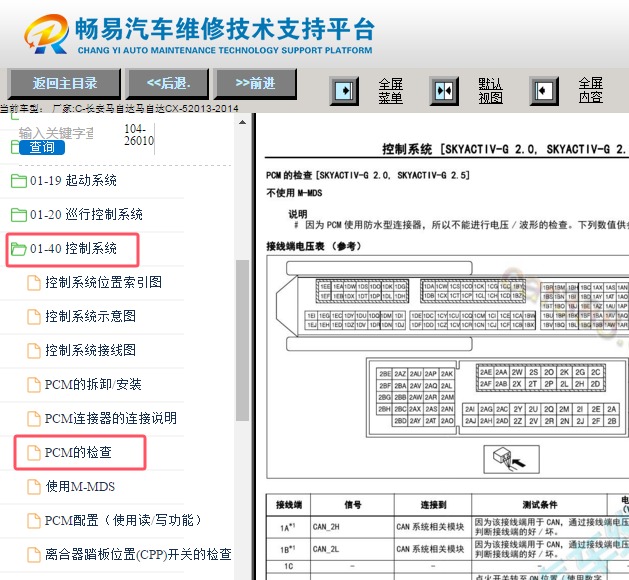Image resolution: width=629 pixels, height=580 pixels.
Task: Click page icon beside PCM的拆卸/安装
Action: [34, 385]
